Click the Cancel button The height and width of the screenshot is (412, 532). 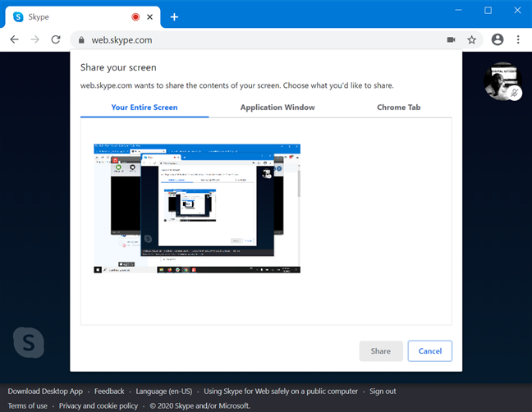[x=430, y=351]
